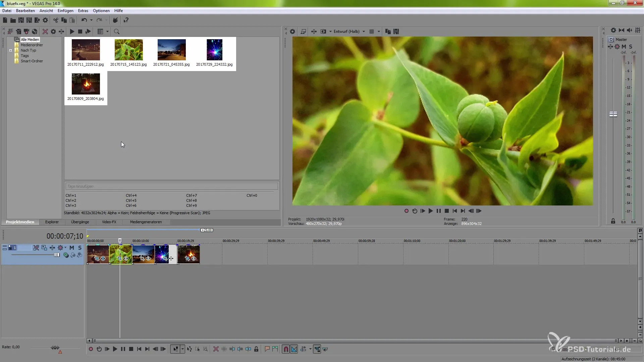Copy snapshot to clipboard icon above preview
The height and width of the screenshot is (362, 644).
coord(388,32)
